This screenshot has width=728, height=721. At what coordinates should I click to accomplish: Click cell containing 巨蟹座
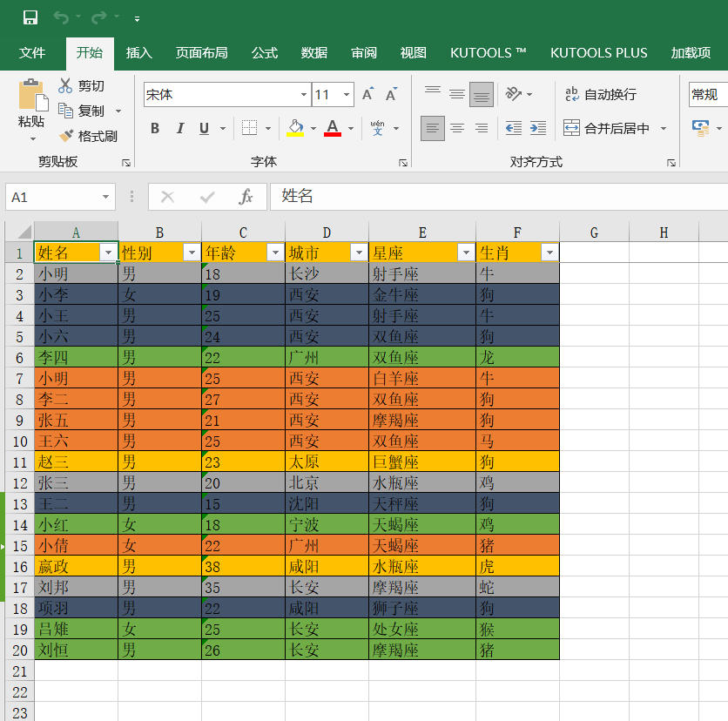[422, 462]
